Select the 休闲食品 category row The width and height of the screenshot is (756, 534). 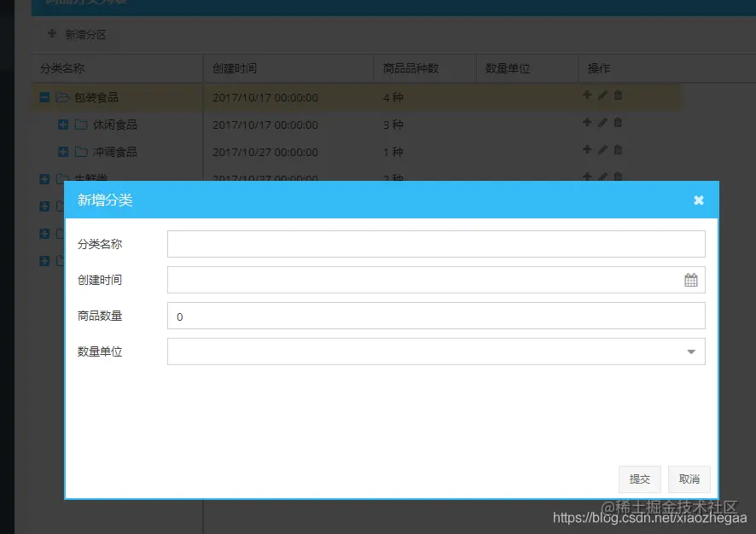coord(357,125)
